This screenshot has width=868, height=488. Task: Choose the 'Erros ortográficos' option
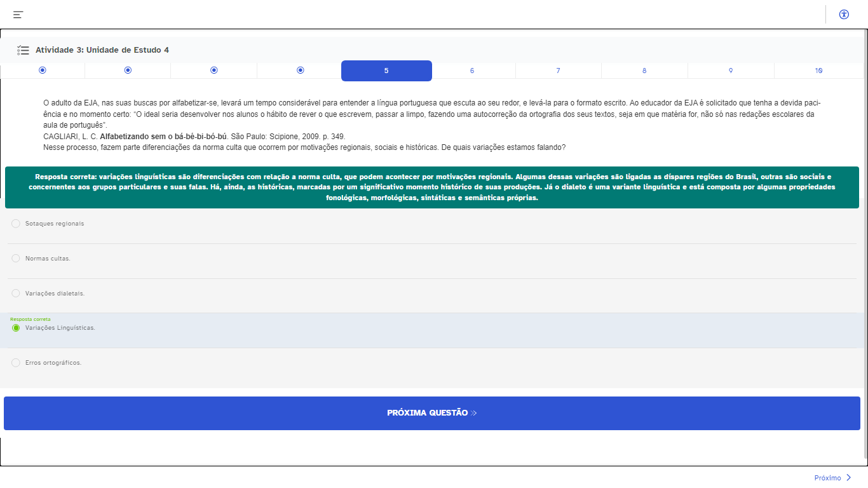[16, 363]
